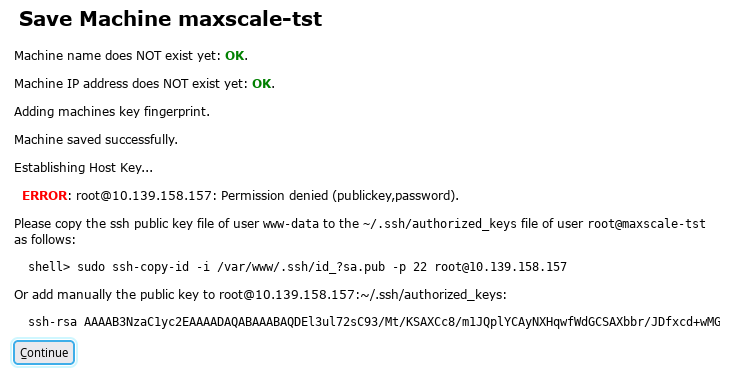Click the ssh-copy-id word in the command
This screenshot has height=378, width=730.
(x=150, y=267)
